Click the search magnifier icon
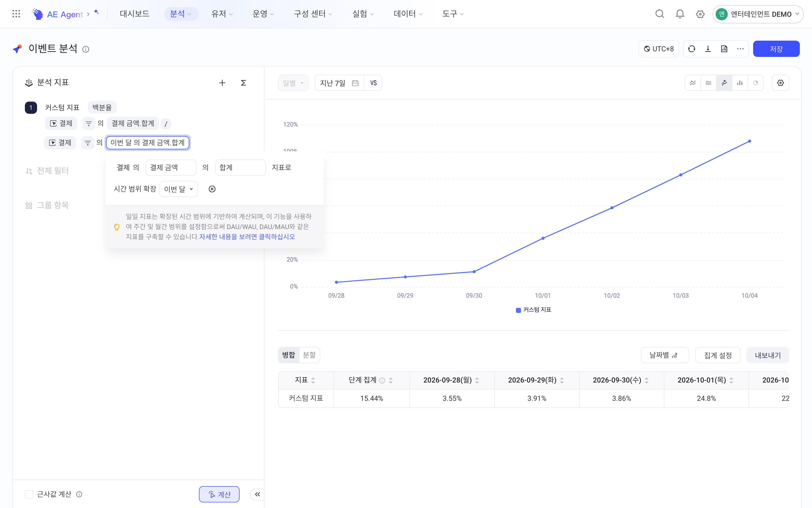This screenshot has width=812, height=508. tap(660, 14)
